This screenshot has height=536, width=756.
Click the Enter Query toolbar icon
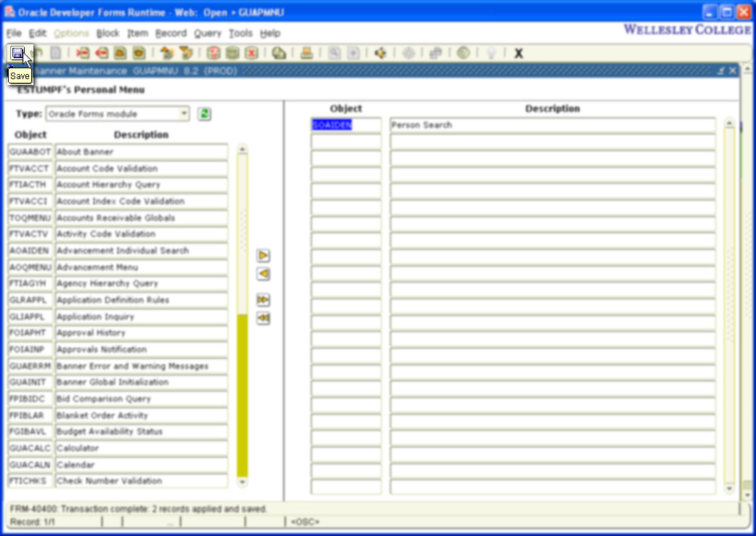point(214,53)
